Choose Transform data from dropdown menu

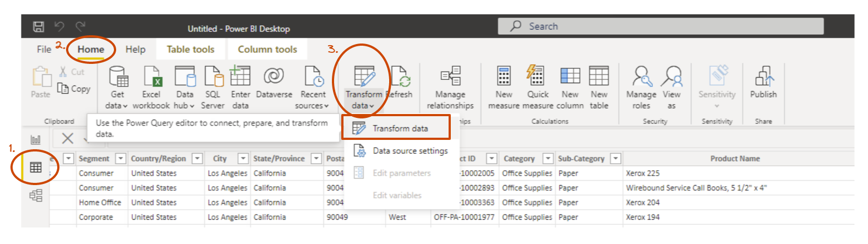pos(400,128)
